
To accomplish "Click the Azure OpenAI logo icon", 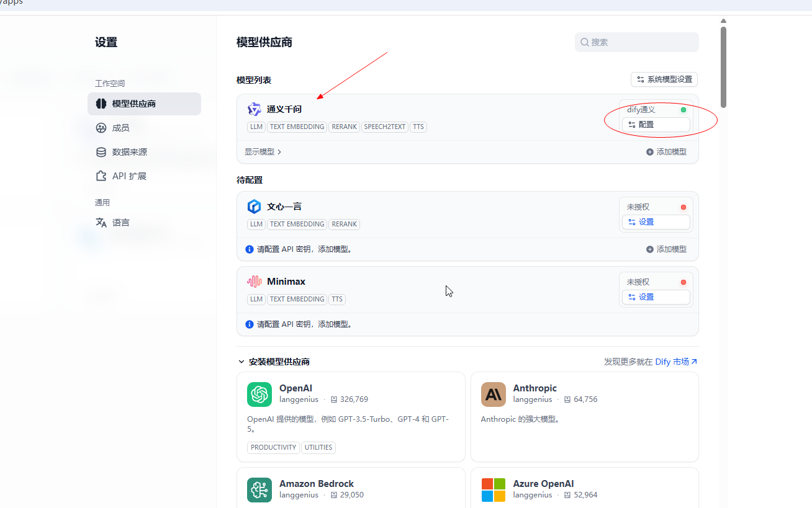I will pyautogui.click(x=494, y=490).
